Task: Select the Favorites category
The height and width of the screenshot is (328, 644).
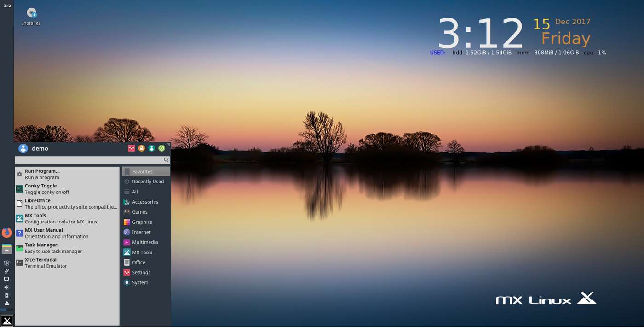Action: click(x=146, y=171)
